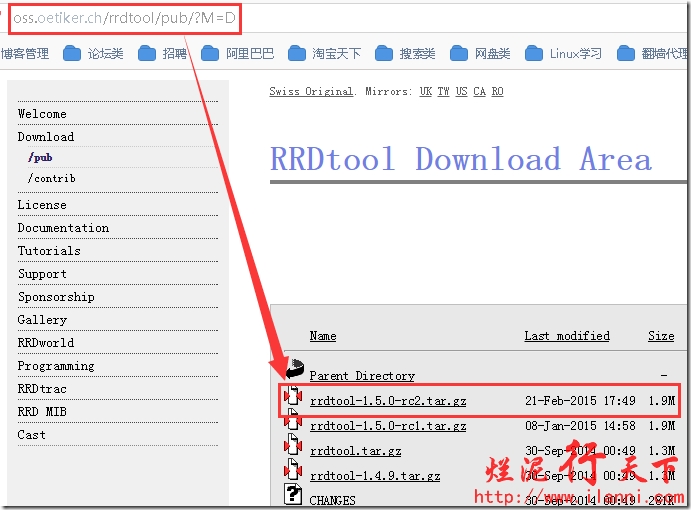Open Sponsorship in the sidebar

(56, 297)
